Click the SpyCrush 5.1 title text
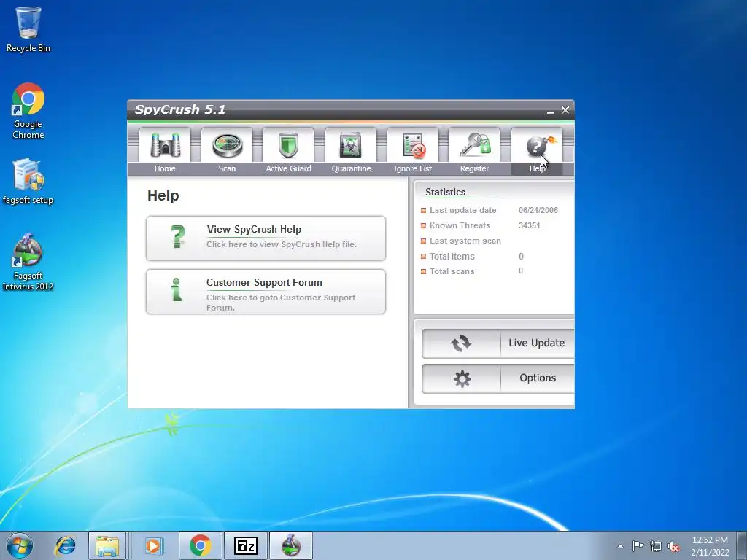The image size is (747, 560). (x=180, y=109)
